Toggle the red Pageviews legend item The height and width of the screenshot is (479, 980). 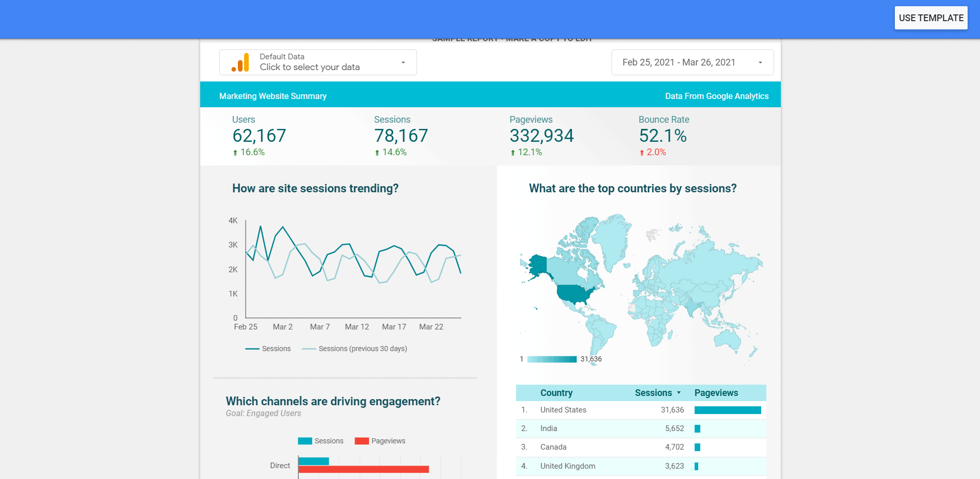[x=380, y=441]
